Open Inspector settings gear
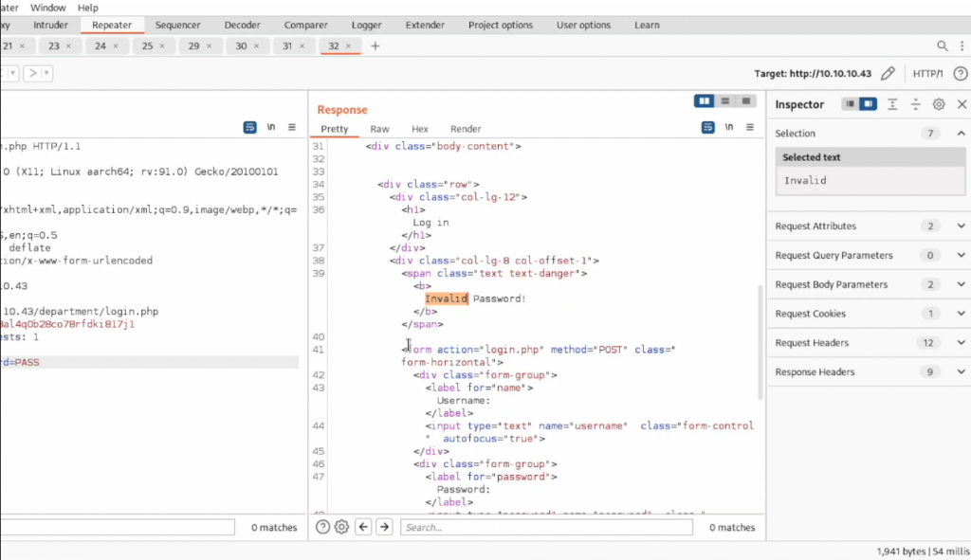Image resolution: width=971 pixels, height=560 pixels. 939,104
